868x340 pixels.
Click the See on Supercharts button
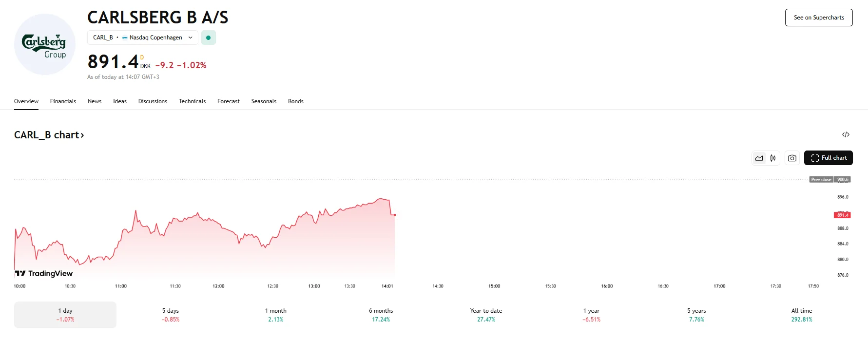(x=819, y=18)
